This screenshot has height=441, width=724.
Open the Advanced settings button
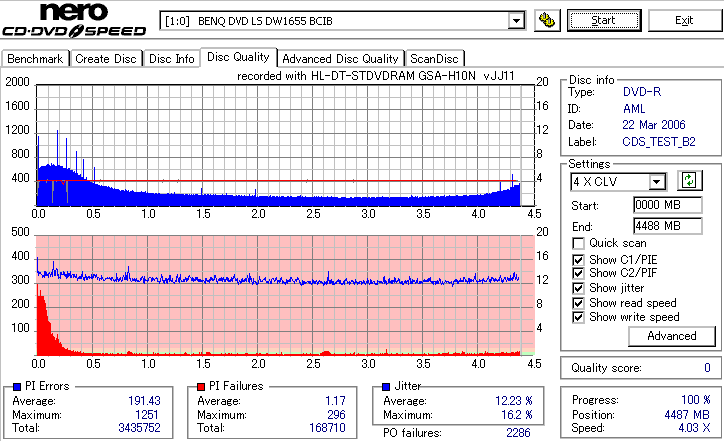pos(672,336)
